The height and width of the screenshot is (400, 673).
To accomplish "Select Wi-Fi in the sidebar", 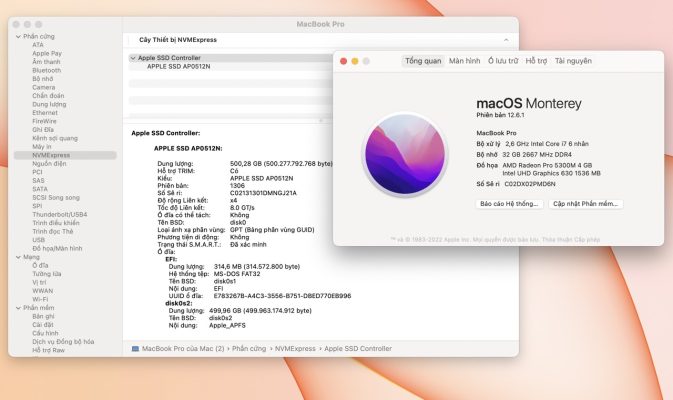I will tap(40, 300).
